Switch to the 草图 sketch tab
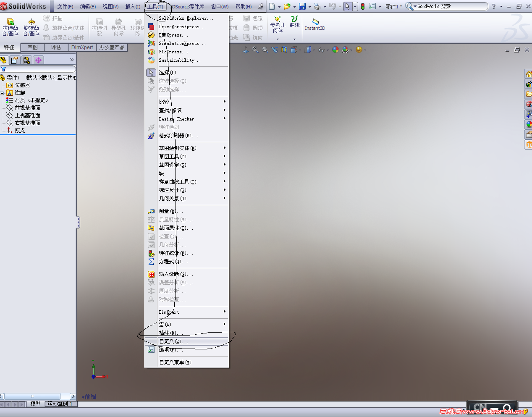The image size is (532, 417). point(33,47)
